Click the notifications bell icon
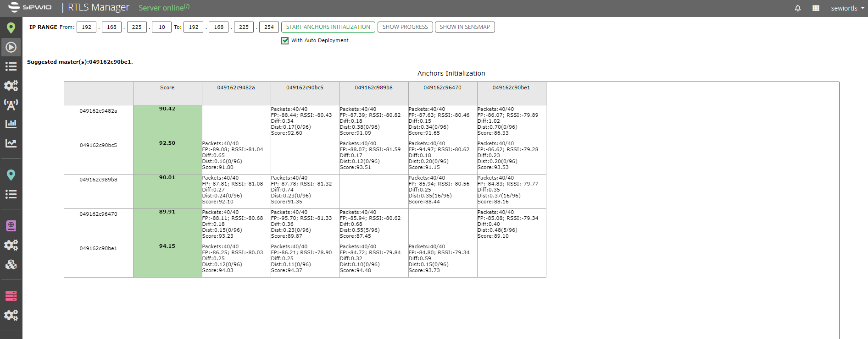The height and width of the screenshot is (339, 868). [798, 8]
